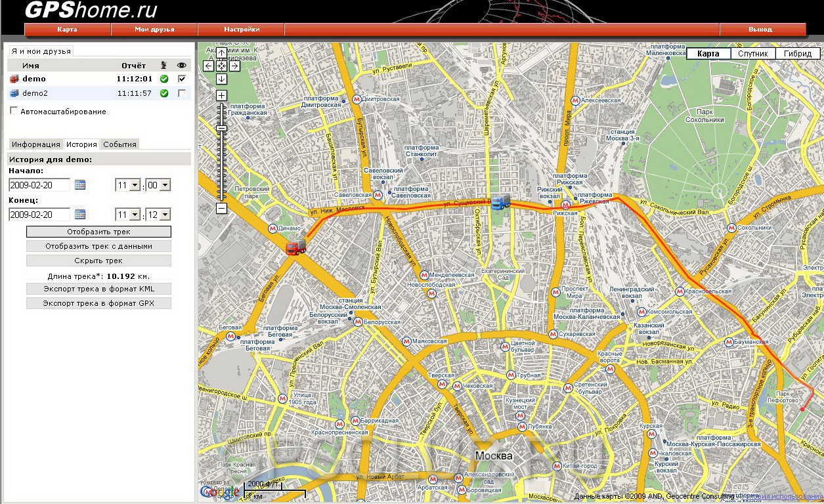
Task: Zoom out with the minus button
Action: pyautogui.click(x=222, y=208)
